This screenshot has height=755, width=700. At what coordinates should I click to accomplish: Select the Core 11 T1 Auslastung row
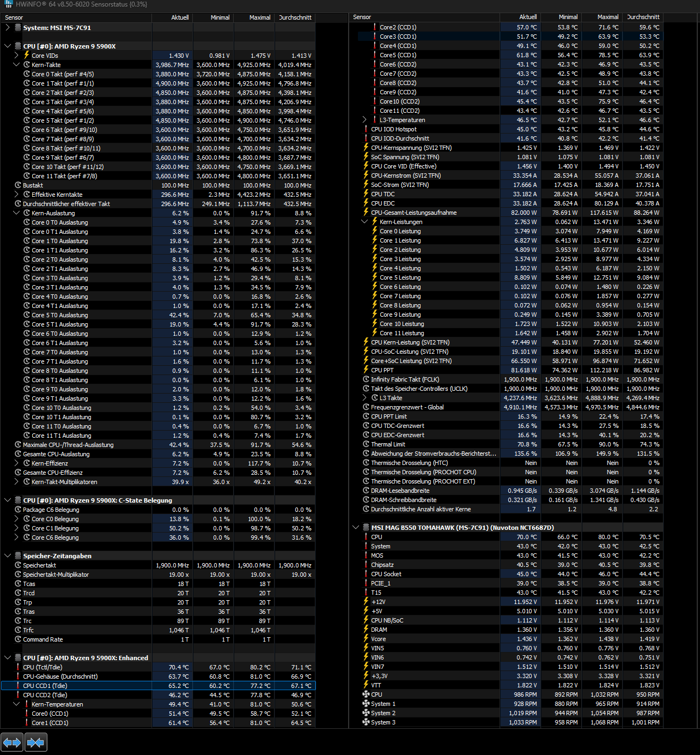(158, 436)
